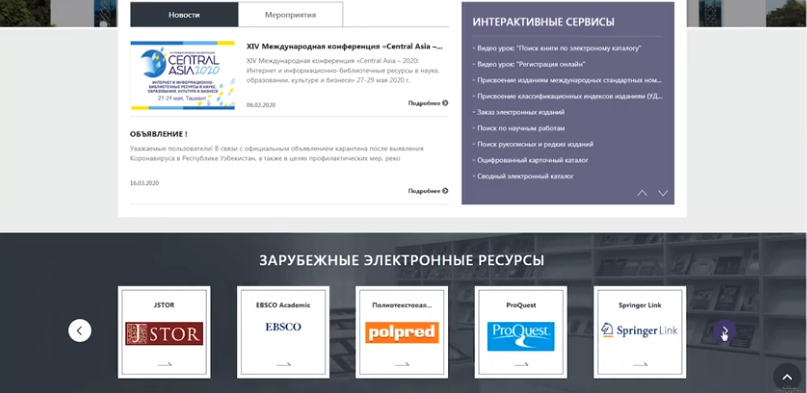Open the JSTOR resource logo

[164, 333]
